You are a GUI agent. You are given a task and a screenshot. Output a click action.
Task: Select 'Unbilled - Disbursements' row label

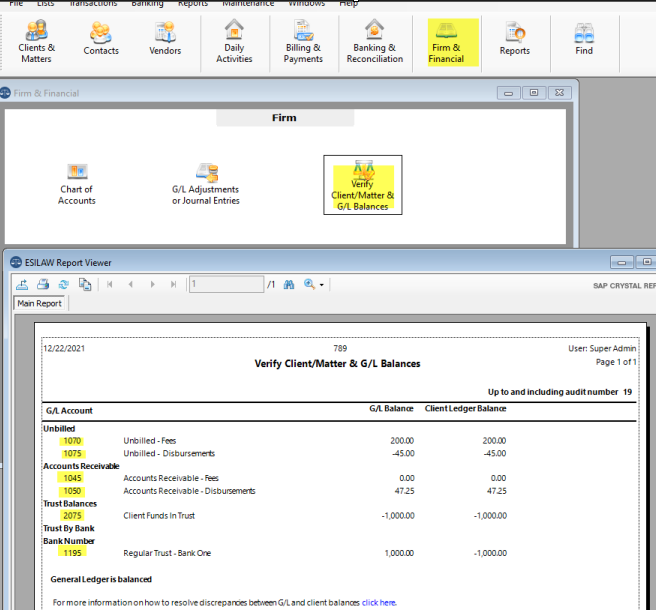click(x=169, y=454)
